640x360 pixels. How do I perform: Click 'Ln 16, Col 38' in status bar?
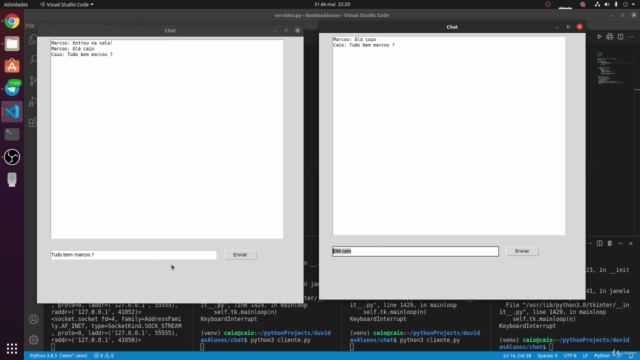click(517, 356)
